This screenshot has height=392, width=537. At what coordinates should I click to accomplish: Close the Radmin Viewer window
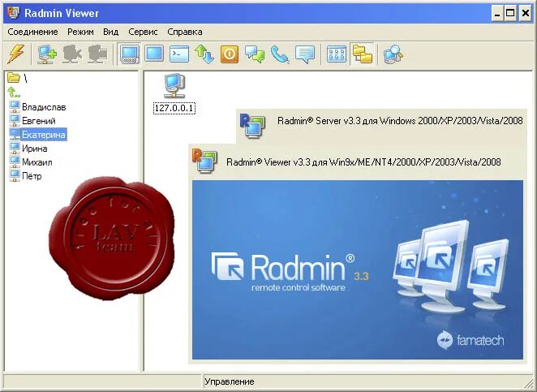tap(525, 14)
